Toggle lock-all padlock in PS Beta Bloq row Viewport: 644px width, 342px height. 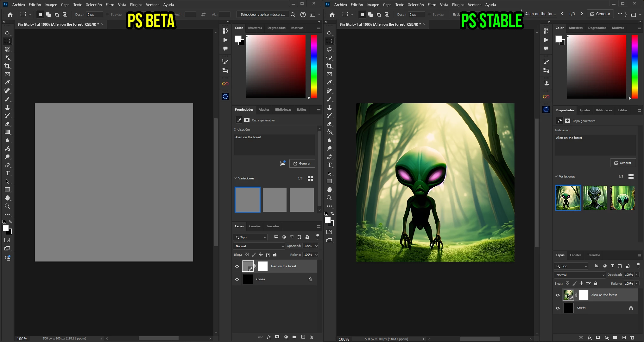pyautogui.click(x=275, y=255)
